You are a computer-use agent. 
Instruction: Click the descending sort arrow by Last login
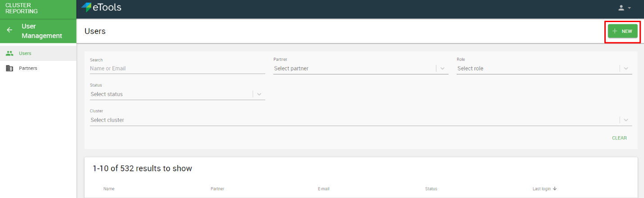click(554, 189)
